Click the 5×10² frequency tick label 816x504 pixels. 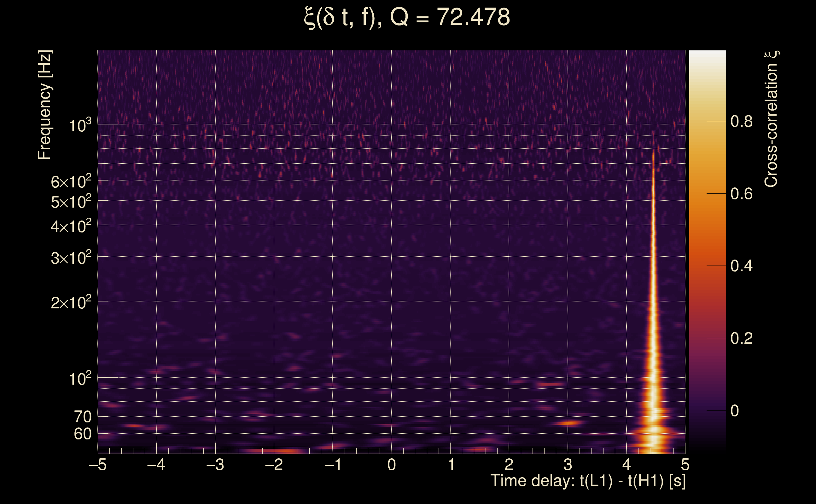(x=71, y=201)
